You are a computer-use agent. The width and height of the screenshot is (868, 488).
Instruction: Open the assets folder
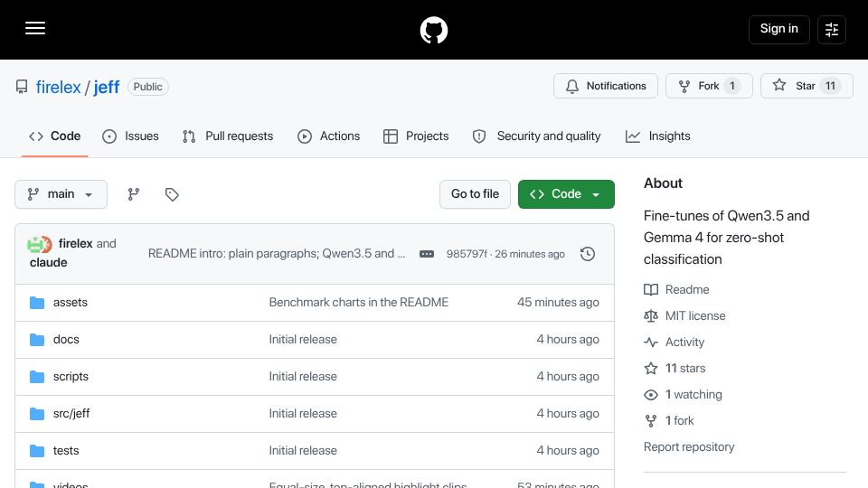point(71,302)
